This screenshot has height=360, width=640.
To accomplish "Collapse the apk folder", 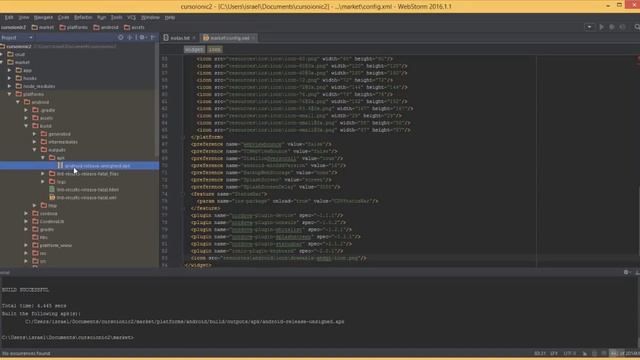I will [x=43, y=158].
